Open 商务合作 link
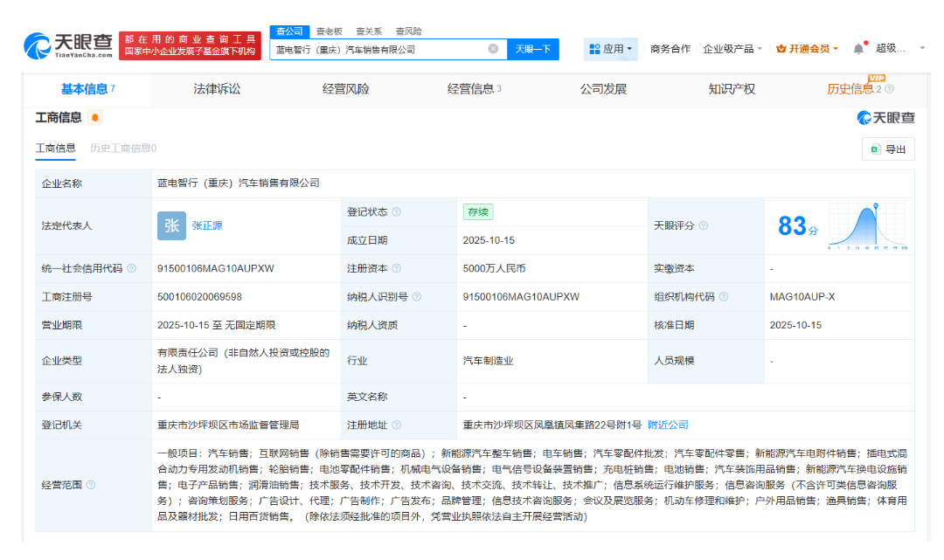The width and height of the screenshot is (944, 560). click(670, 49)
